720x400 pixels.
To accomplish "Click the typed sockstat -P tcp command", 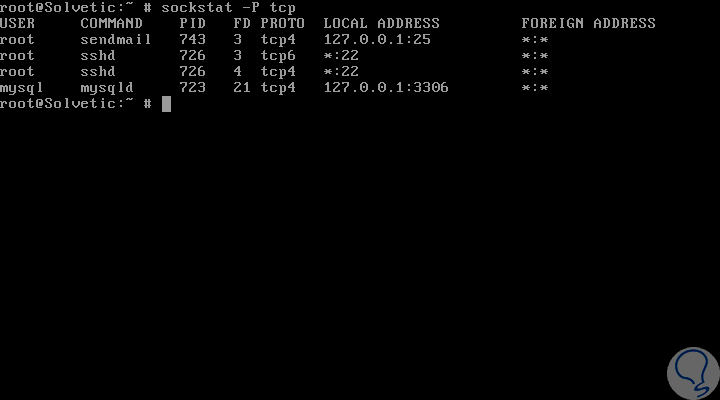I will point(229,8).
